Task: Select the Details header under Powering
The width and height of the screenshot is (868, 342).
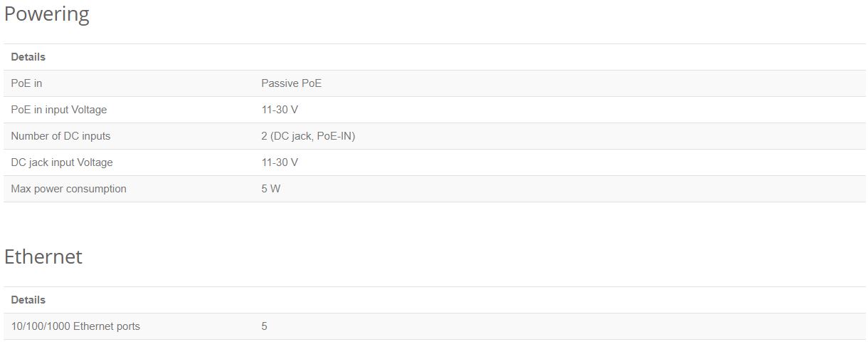Action: pos(28,57)
